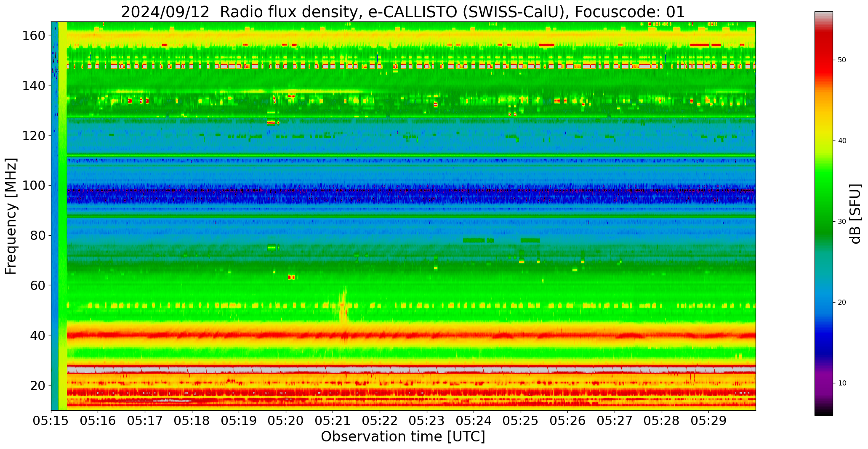The width and height of the screenshot is (868, 449).
Task: Click the 160 frequency axis tick label
Action: click(x=34, y=36)
